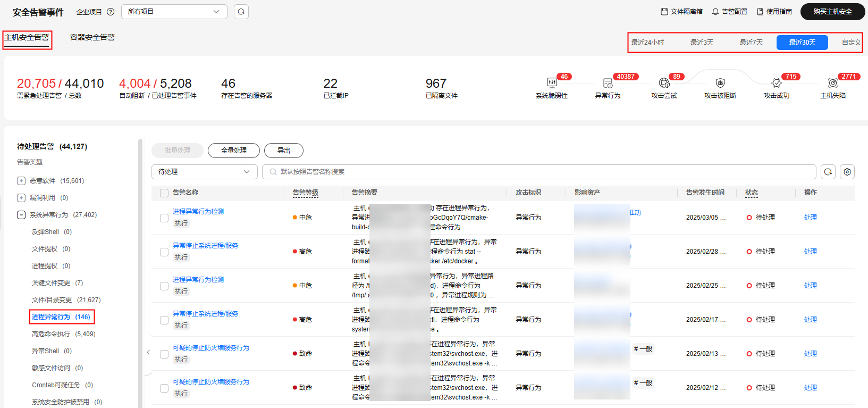This screenshot has width=868, height=408.
Task: Select 最近3天 time range
Action: pyautogui.click(x=702, y=43)
